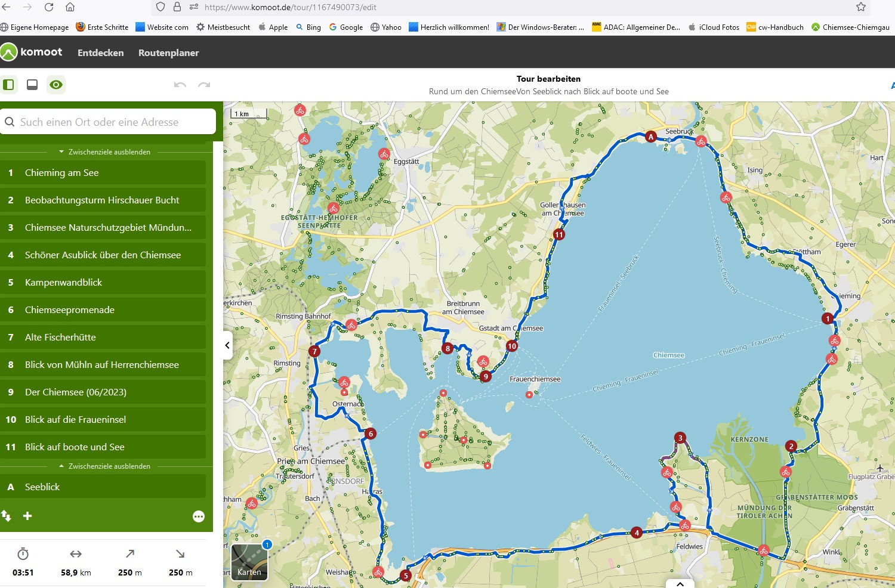
Task: Toggle the eye visibility button
Action: coord(56,85)
